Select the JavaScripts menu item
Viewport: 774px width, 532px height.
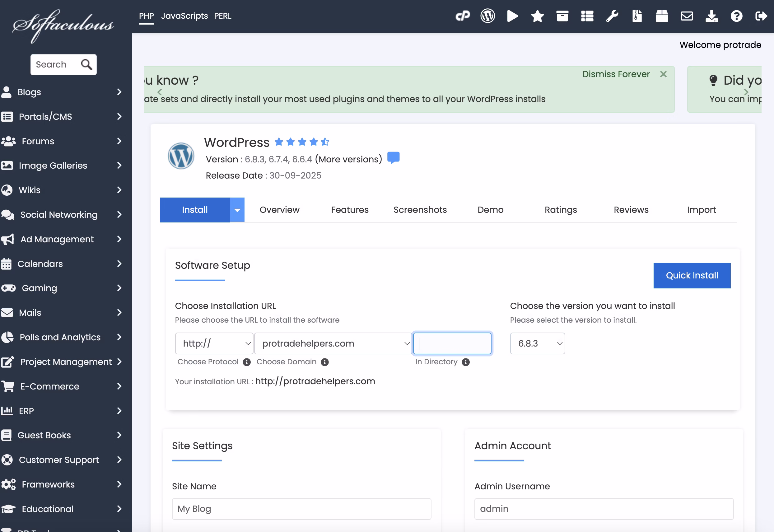pos(184,16)
